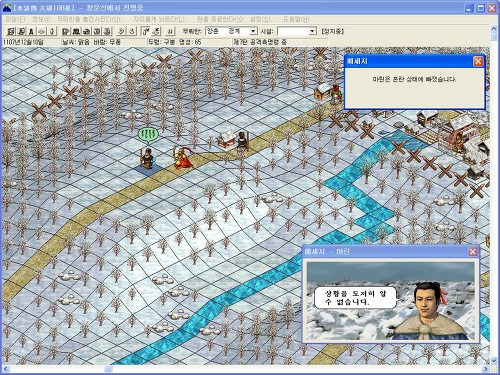Image resolution: width=500 pixels, height=375 pixels.
Task: Open the 무뢰한을 출진시킨다(J) menu
Action: 92,19
